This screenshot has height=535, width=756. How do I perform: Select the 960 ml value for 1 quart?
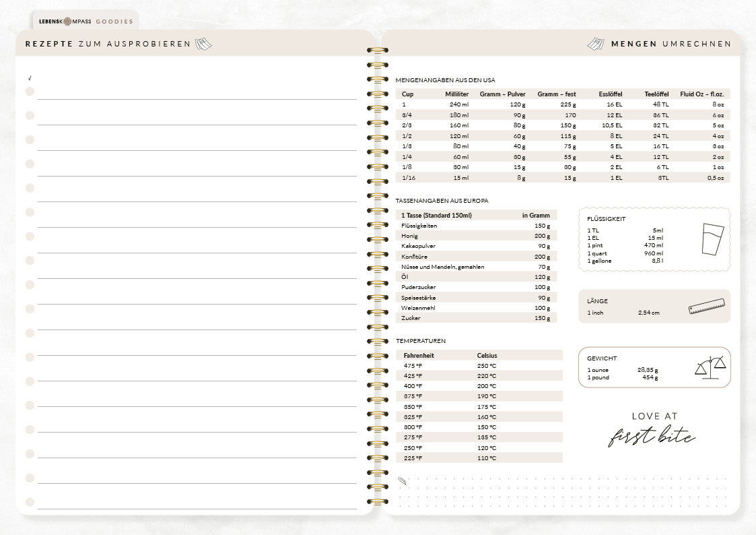(x=653, y=253)
